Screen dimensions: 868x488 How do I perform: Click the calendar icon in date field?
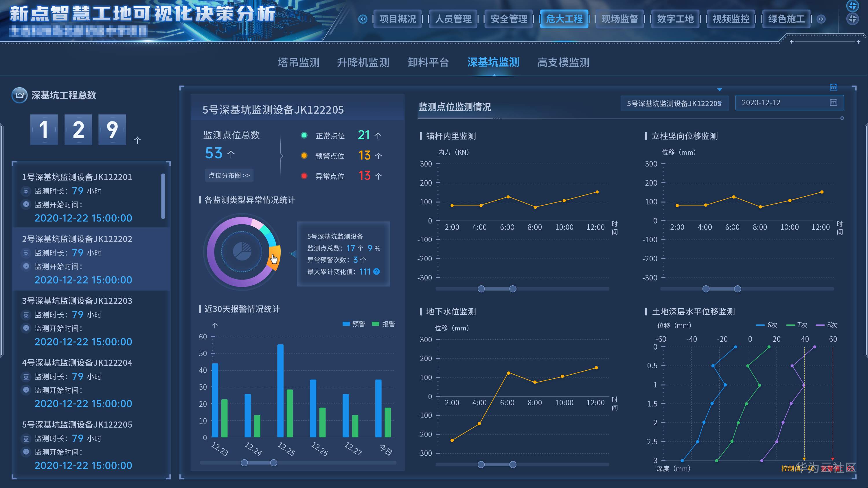click(x=833, y=103)
